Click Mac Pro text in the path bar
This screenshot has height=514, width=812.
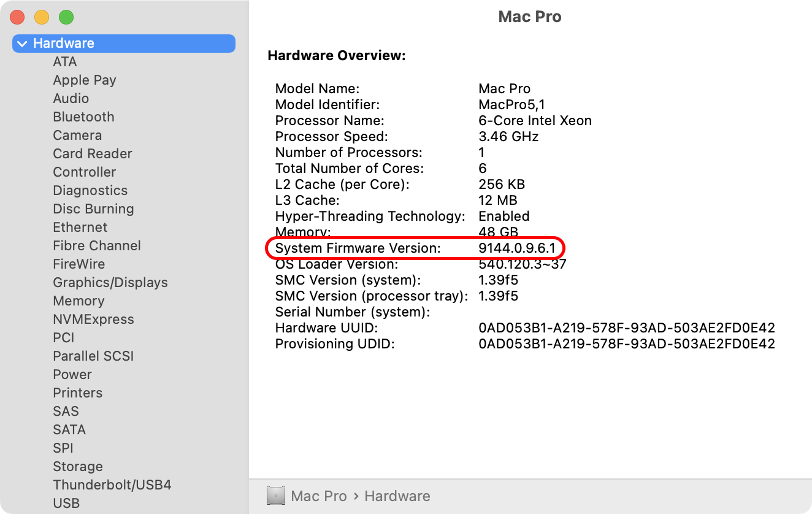pyautogui.click(x=319, y=496)
